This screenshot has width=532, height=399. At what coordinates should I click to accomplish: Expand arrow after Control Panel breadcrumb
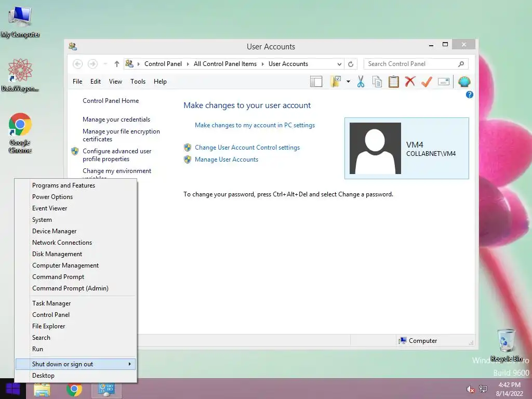188,64
